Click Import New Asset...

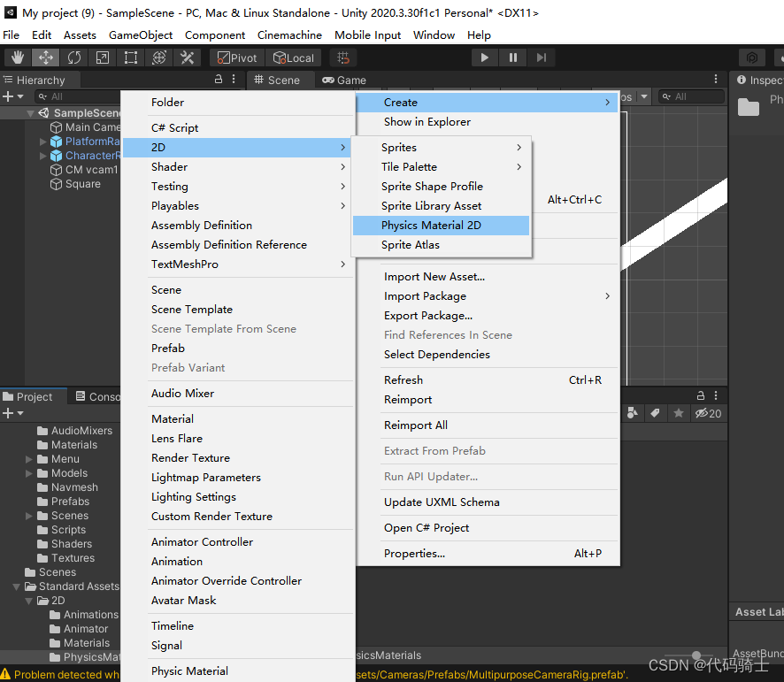pyautogui.click(x=487, y=277)
